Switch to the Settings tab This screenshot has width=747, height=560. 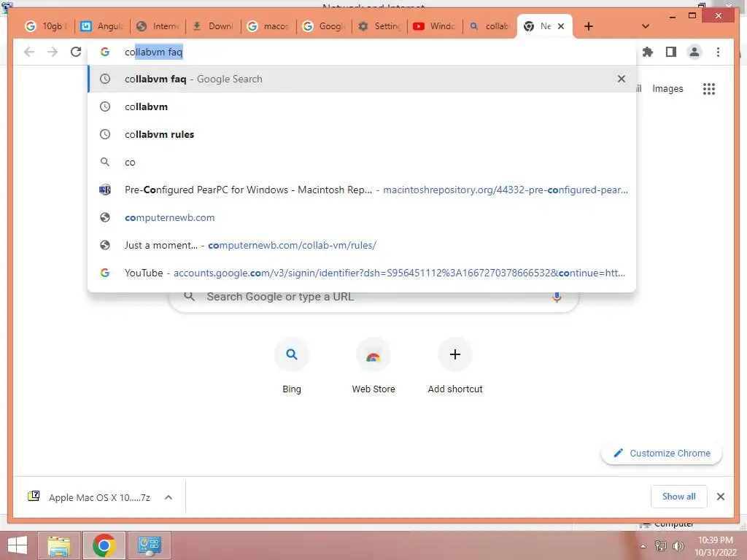379,26
